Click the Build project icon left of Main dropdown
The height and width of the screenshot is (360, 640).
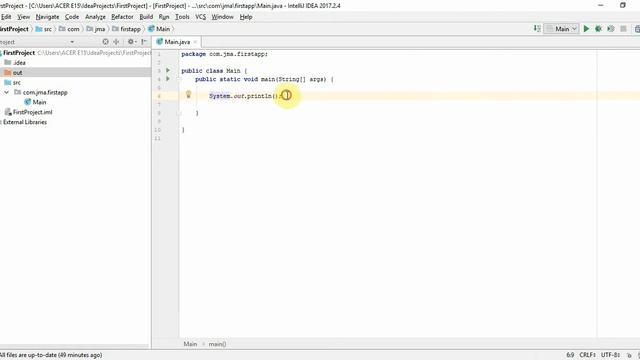[x=537, y=29]
